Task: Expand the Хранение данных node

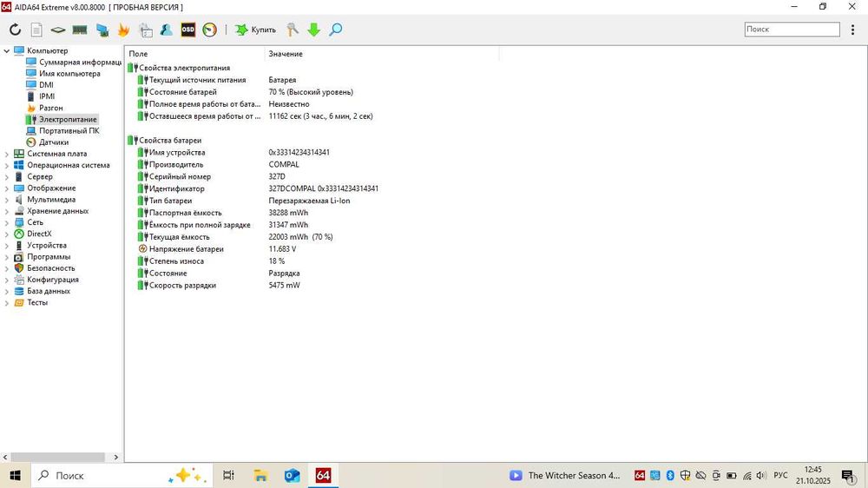Action: pos(7,211)
